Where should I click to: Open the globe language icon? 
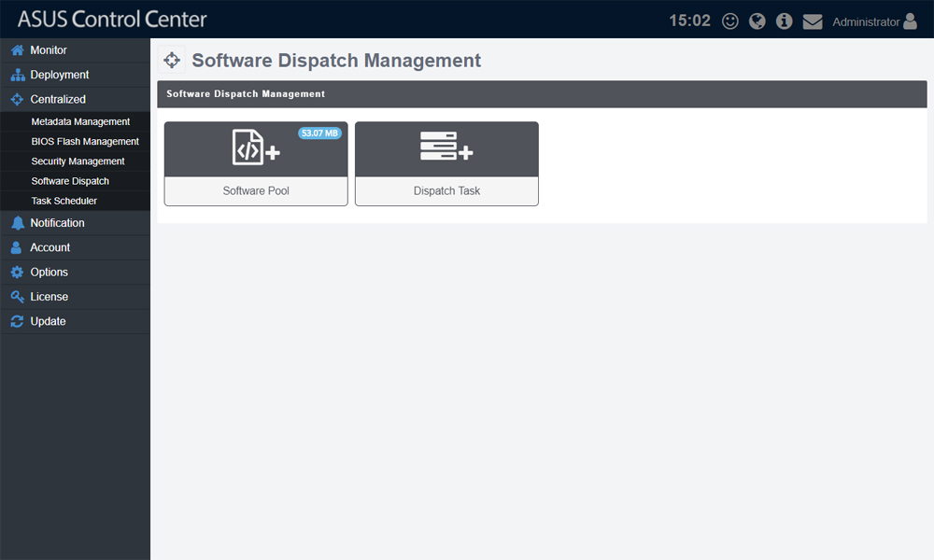pos(757,21)
